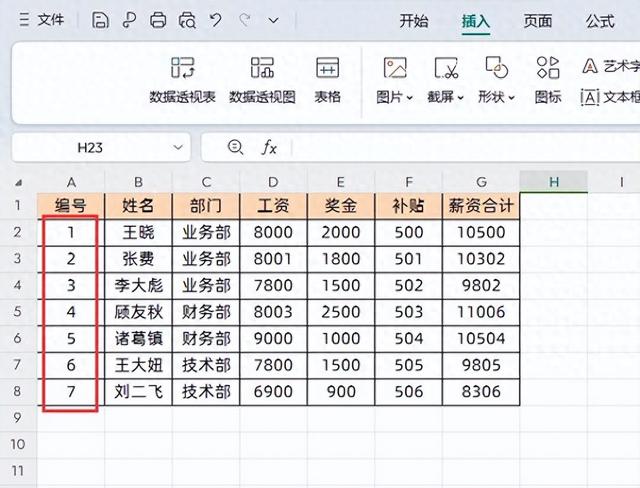
Task: Click the 编号 header cell
Action: tap(71, 206)
